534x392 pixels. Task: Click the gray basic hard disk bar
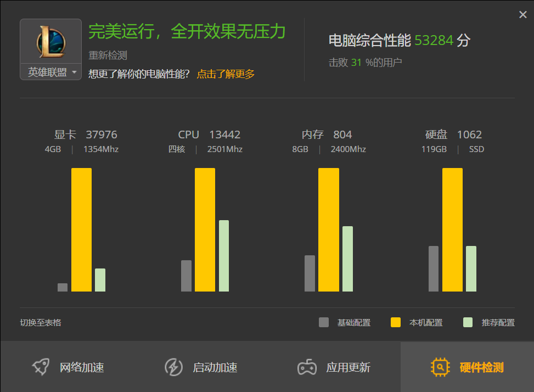coord(434,268)
